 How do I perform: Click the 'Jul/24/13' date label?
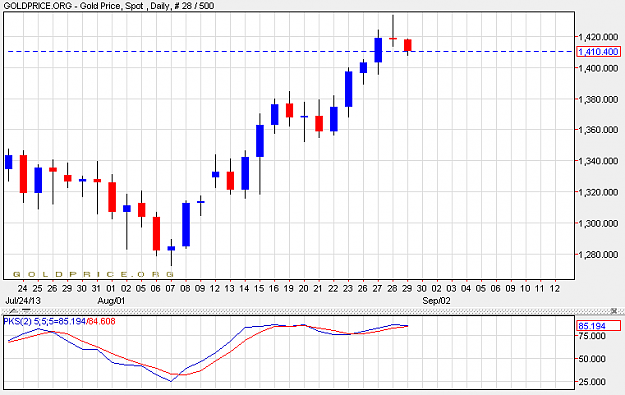[x=23, y=301]
